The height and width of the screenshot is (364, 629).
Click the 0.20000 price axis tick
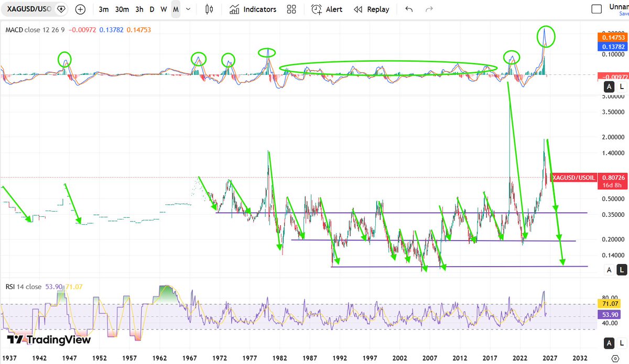pyautogui.click(x=612, y=239)
